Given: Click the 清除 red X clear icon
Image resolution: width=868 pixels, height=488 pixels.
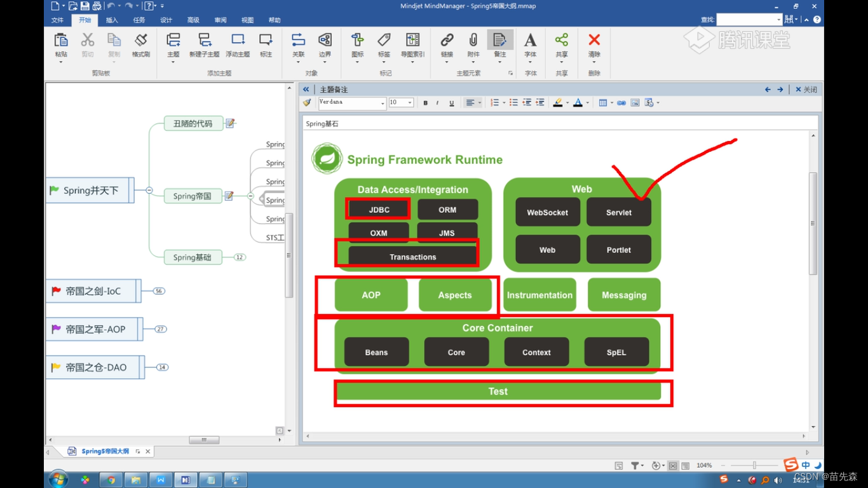Looking at the screenshot, I should pos(594,41).
